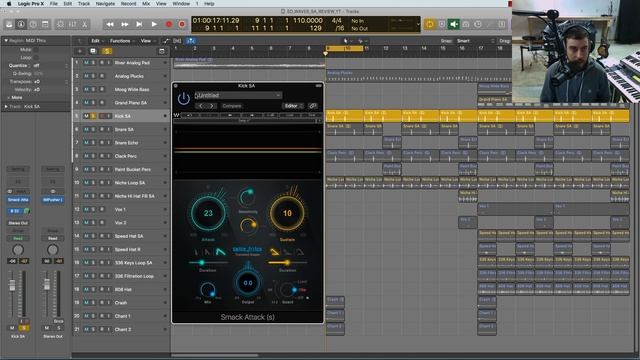Expand the Track Kick SA disclosure triangle
Image resolution: width=640 pixels, height=360 pixels.
6,107
